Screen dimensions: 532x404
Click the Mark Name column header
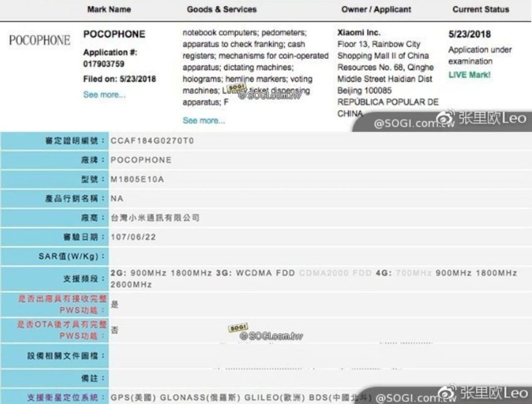109,9
